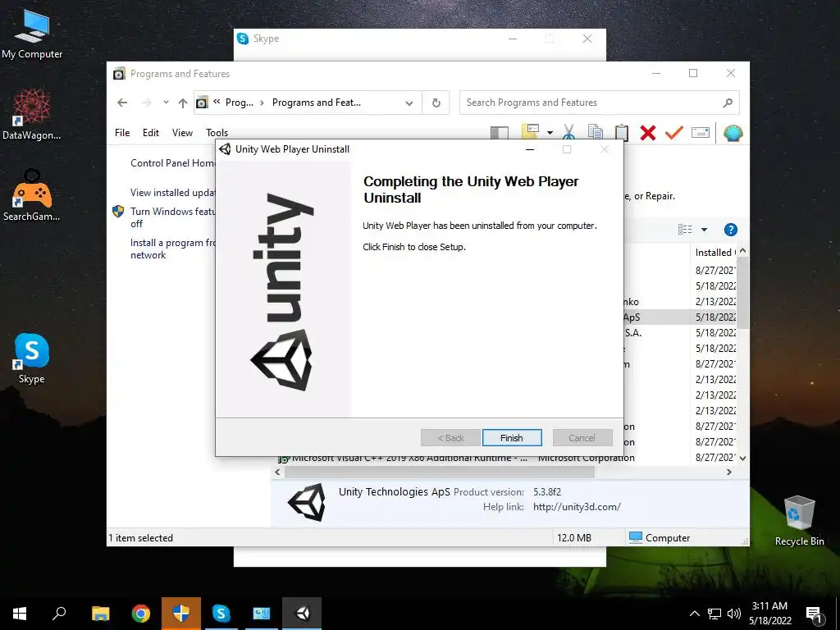Open Classic Shell settings shell icon
The height and width of the screenshot is (630, 840).
[x=733, y=132]
